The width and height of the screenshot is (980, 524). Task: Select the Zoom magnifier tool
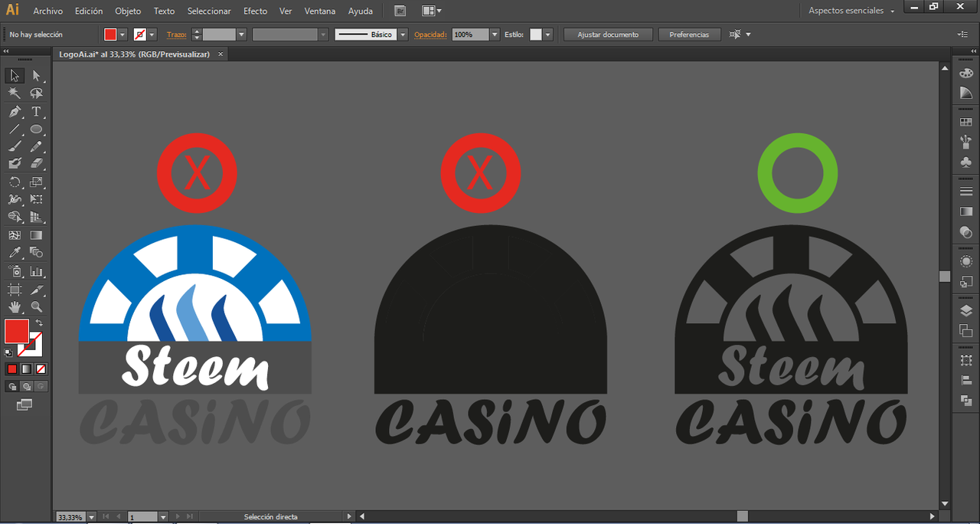36,306
